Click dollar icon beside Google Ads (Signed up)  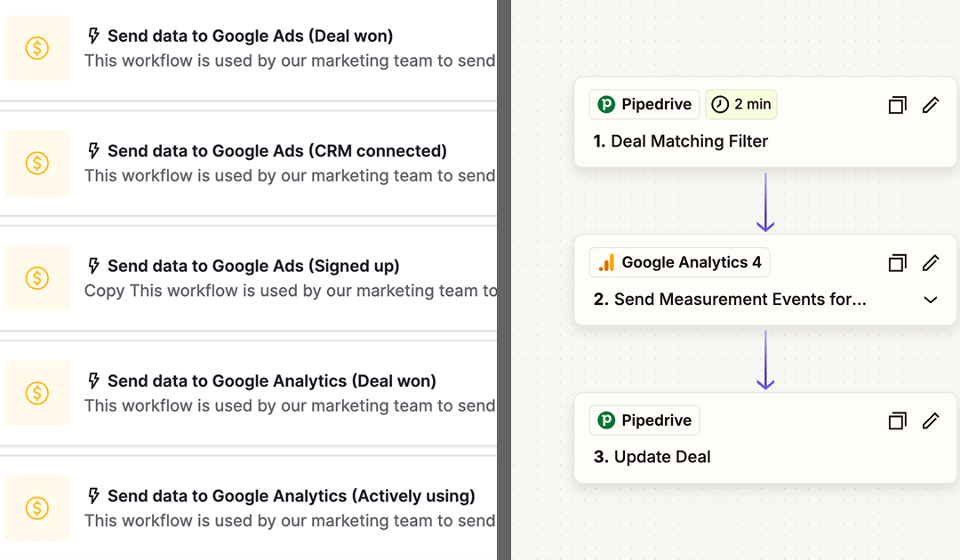(36, 278)
